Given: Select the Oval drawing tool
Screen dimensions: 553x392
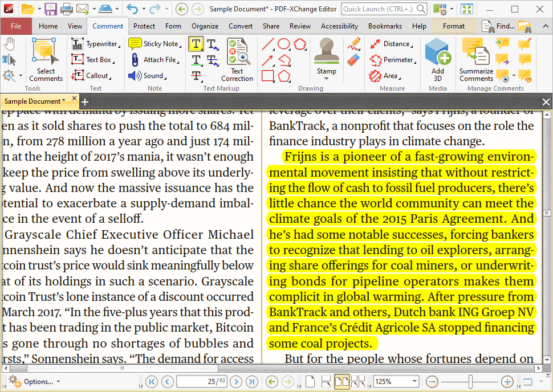Looking at the screenshot, I should tap(284, 44).
